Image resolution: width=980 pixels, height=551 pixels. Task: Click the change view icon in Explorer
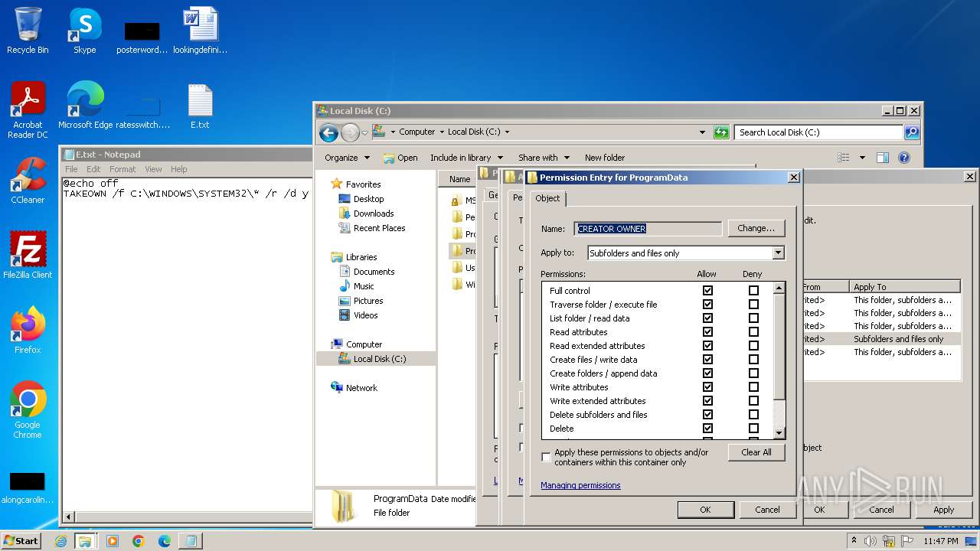pyautogui.click(x=844, y=158)
